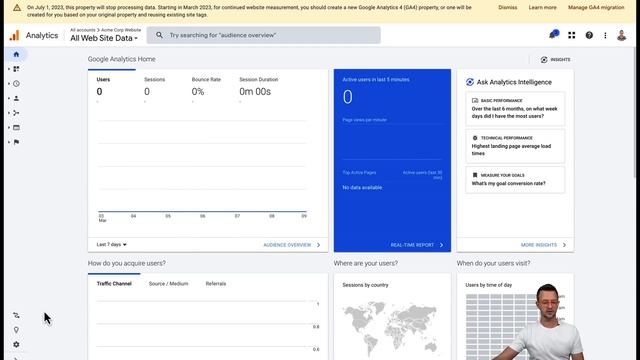The height and width of the screenshot is (360, 640).
Task: Switch to Source / Medium tab
Action: (169, 284)
